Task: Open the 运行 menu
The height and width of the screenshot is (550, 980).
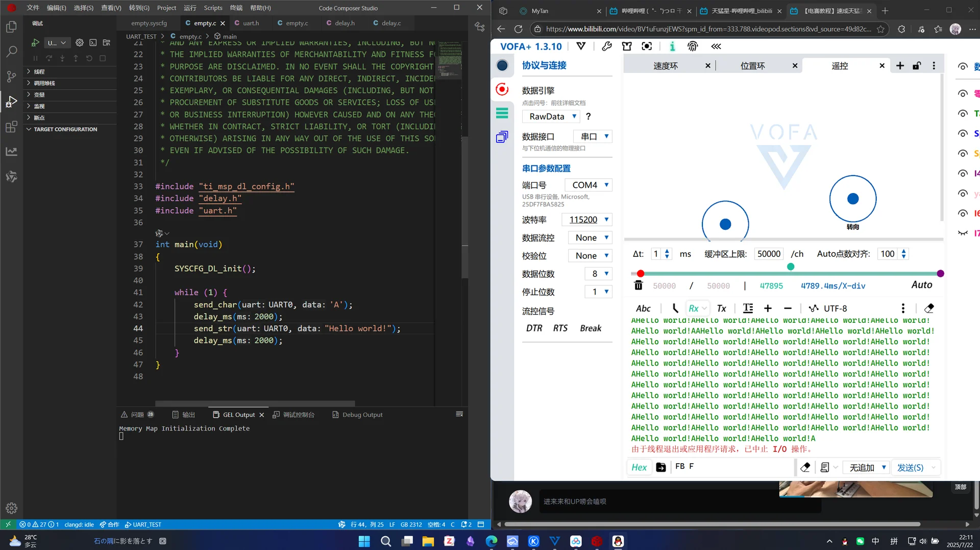Action: 190,8
